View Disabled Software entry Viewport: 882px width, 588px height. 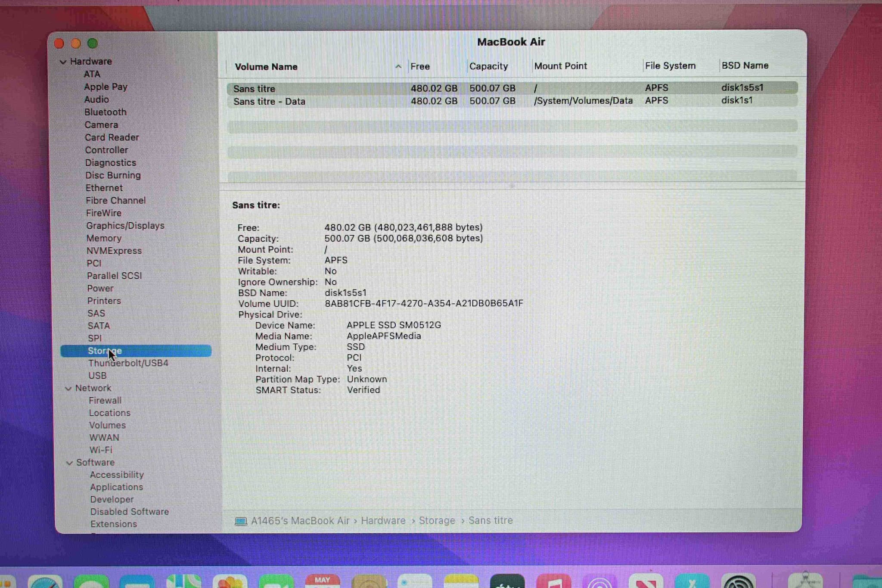click(130, 512)
